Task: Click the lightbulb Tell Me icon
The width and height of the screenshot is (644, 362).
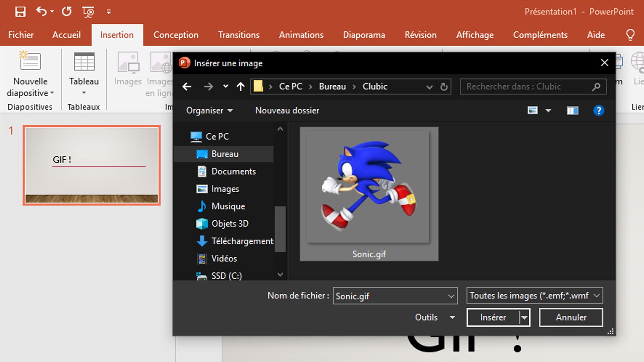Action: point(630,35)
